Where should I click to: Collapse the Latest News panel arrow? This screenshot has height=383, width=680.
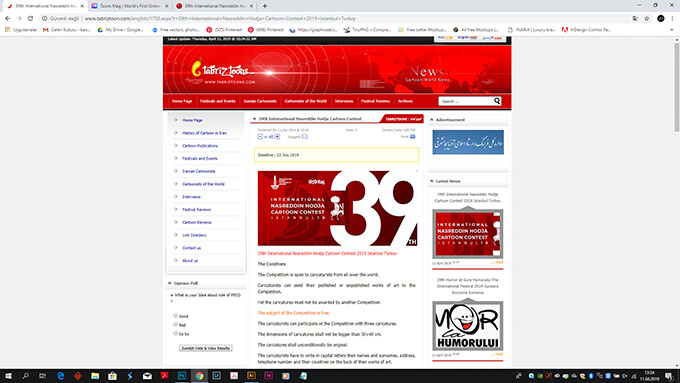(432, 181)
